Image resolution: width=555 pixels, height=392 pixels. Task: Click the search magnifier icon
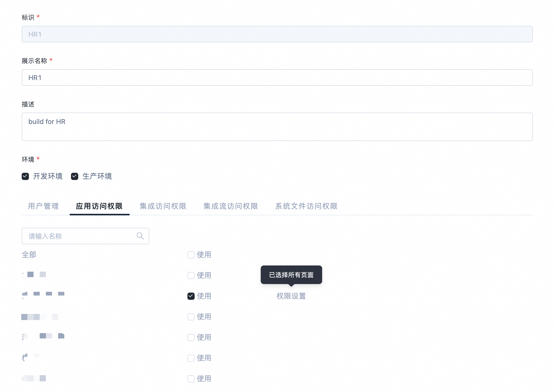140,236
